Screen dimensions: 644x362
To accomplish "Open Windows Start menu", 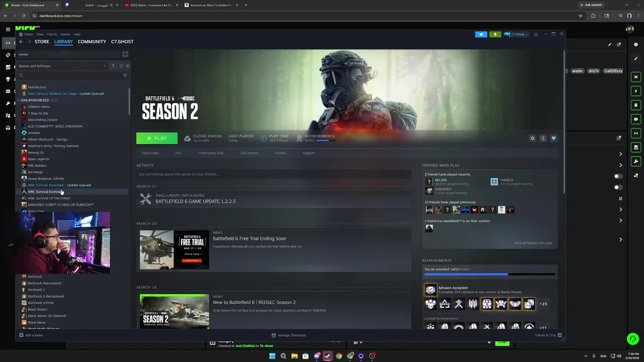I will coord(272,356).
